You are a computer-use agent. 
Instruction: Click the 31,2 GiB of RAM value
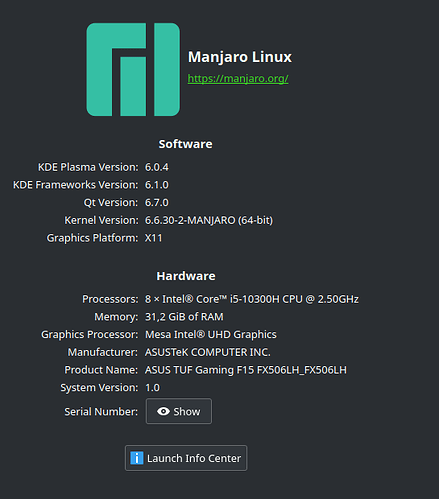point(184,317)
